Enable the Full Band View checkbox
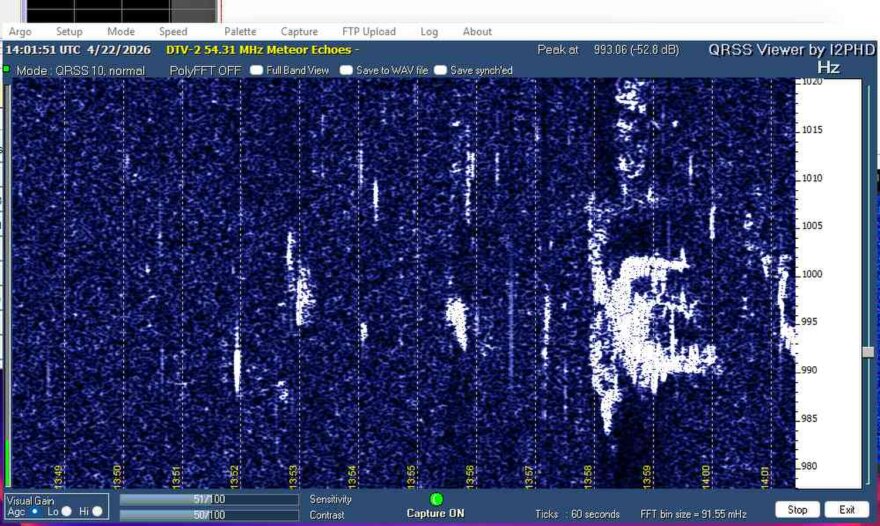880x526 pixels. pyautogui.click(x=257, y=71)
